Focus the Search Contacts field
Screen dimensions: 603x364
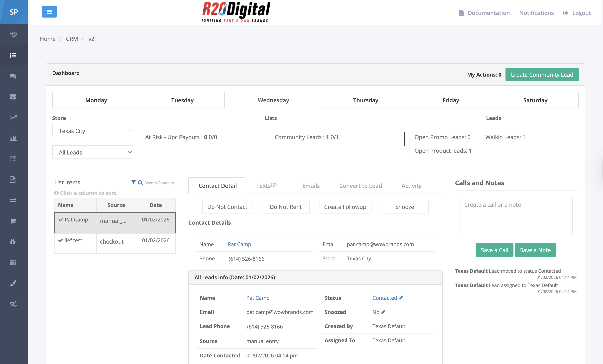pyautogui.click(x=159, y=183)
